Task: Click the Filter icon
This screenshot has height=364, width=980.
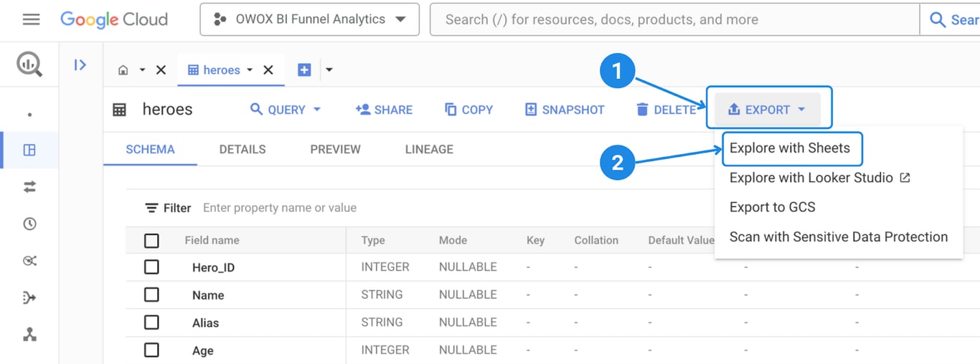Action: click(x=151, y=208)
